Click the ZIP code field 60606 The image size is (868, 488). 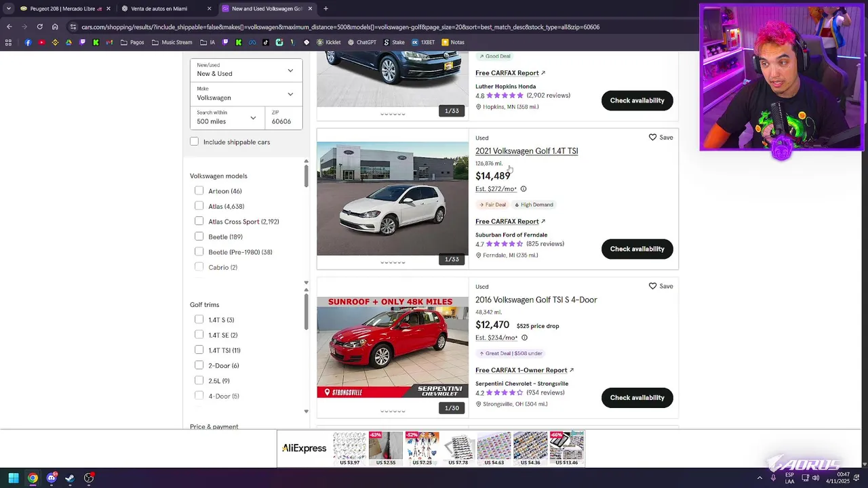click(283, 118)
